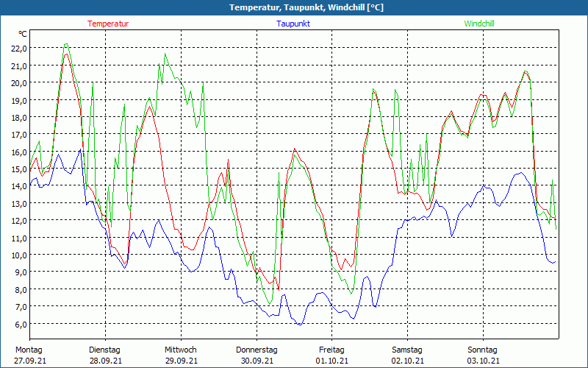Viewport: 588px width, 368px height.
Task: Click the '7,0' y-axis value
Action: pos(21,307)
